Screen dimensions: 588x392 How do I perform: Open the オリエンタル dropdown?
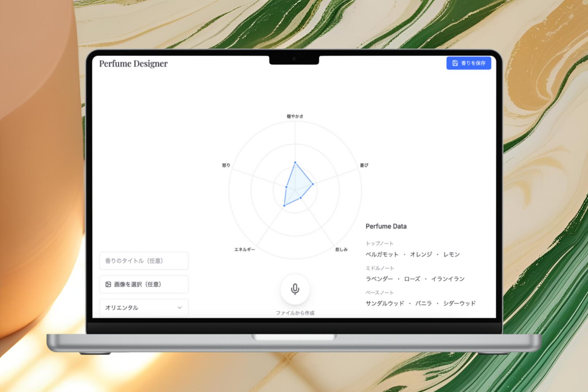(144, 307)
